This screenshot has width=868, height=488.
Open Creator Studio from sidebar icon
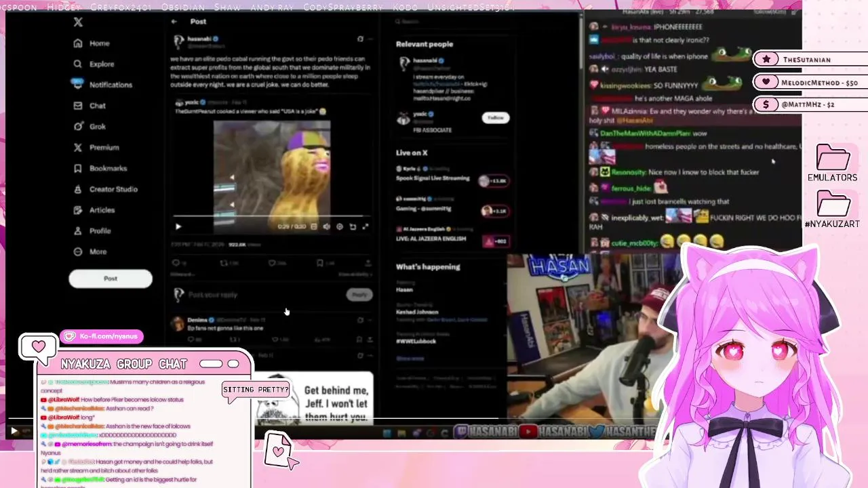point(78,190)
